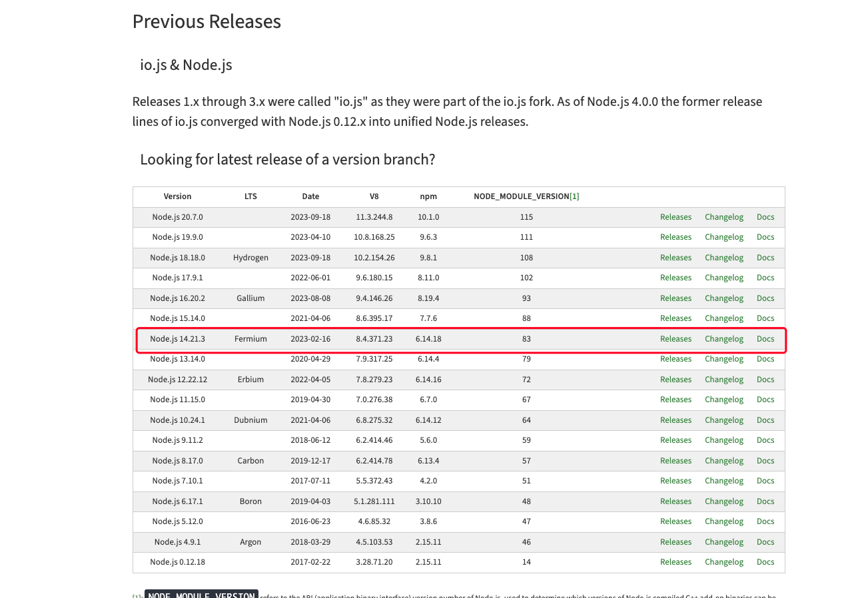Screen dimensions: 868x598
Task: Open Releases for Node.js 6.17.1
Action: click(x=675, y=501)
